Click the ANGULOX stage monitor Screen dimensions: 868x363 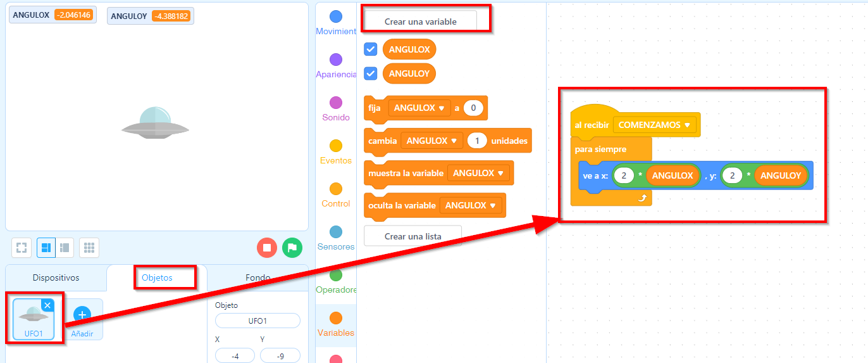53,15
